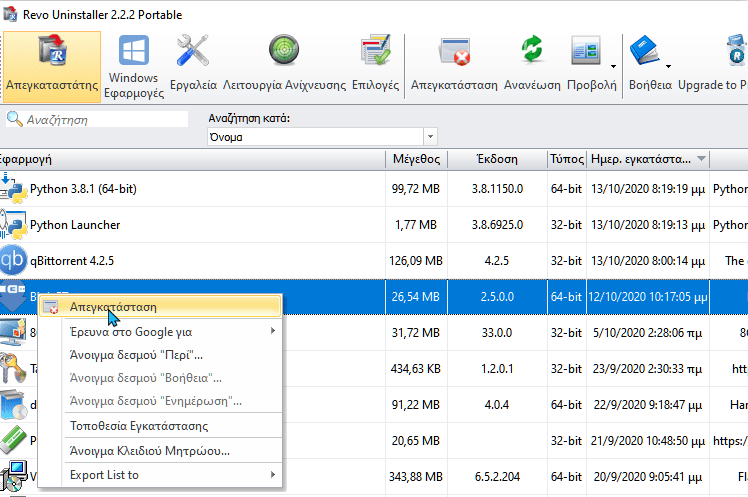Click the 33.0.0 version cell
The height and width of the screenshot is (497, 748).
point(497,332)
